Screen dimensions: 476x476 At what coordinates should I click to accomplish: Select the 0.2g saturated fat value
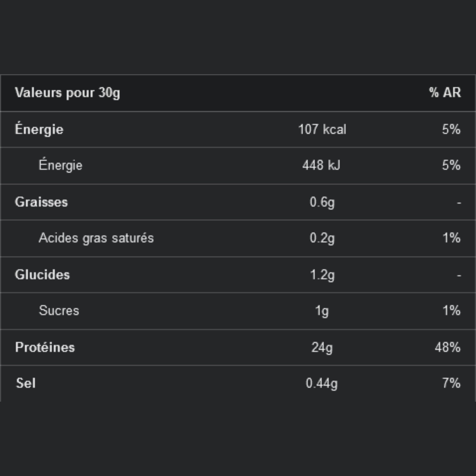point(322,238)
